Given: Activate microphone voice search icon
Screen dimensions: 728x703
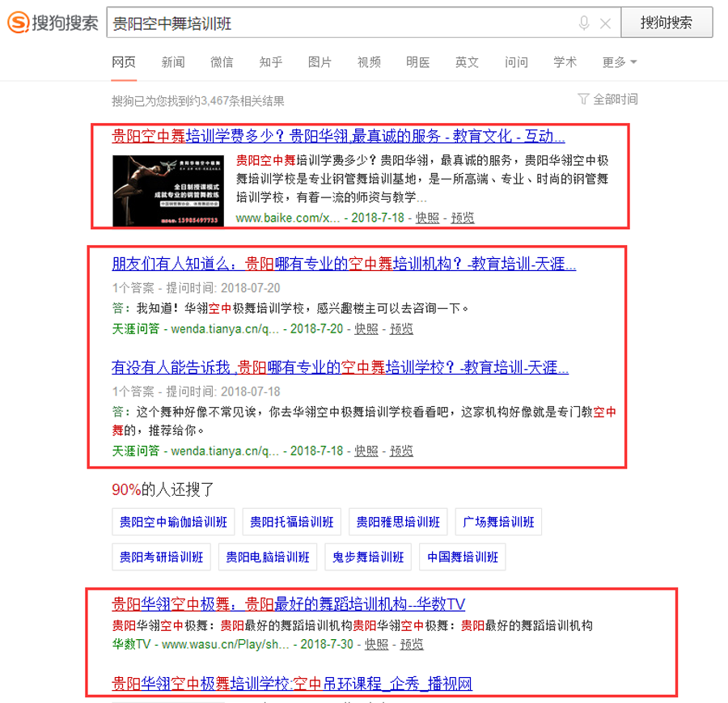Looking at the screenshot, I should click(x=583, y=23).
